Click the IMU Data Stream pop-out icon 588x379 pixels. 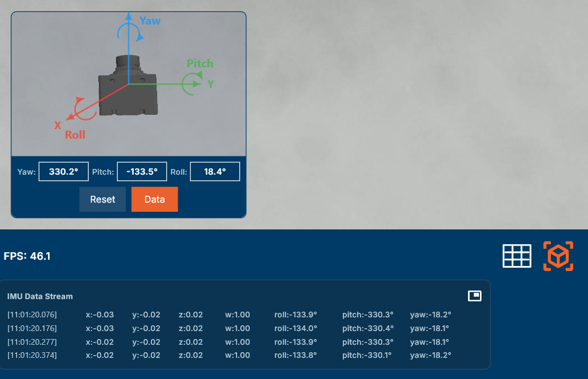474,296
